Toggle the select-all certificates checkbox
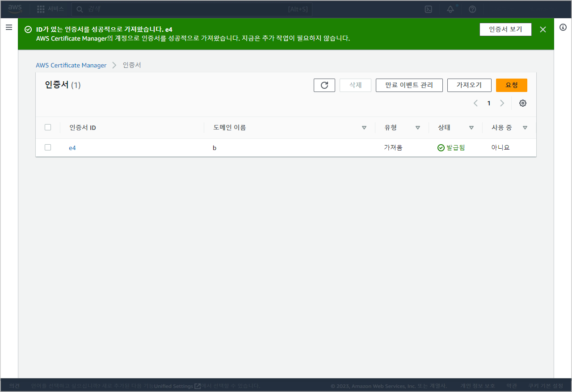572x392 pixels. pos(48,127)
